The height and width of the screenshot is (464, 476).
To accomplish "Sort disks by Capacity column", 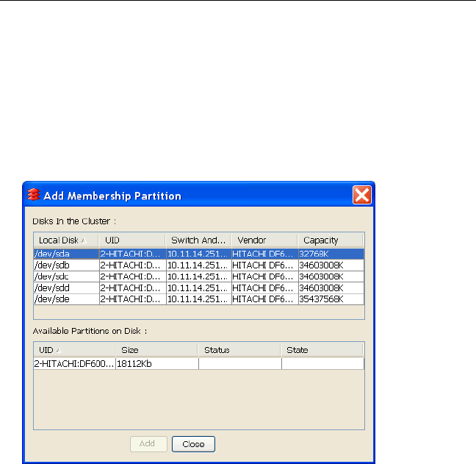I will point(330,240).
